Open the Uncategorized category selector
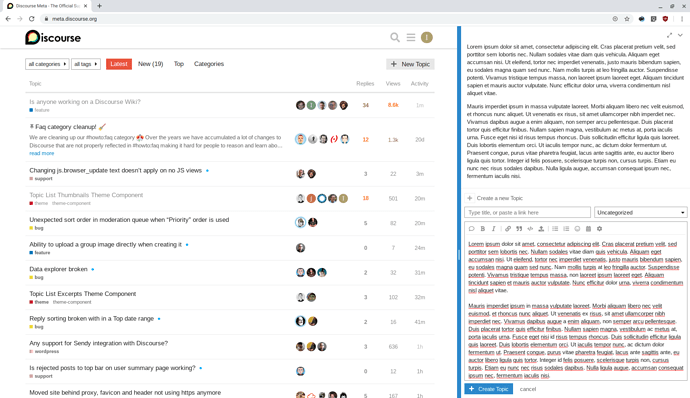 tap(640, 212)
